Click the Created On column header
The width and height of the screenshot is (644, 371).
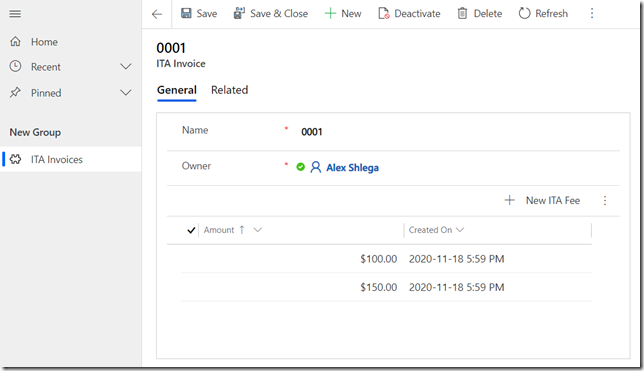430,230
